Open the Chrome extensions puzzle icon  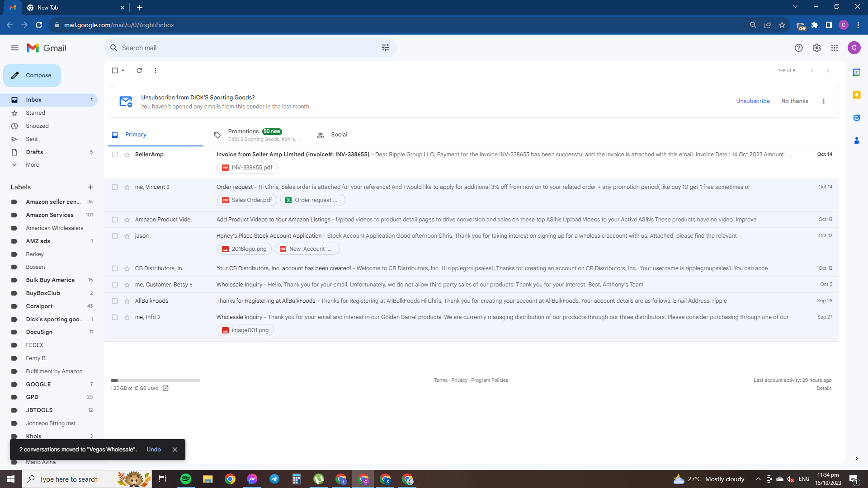815,25
